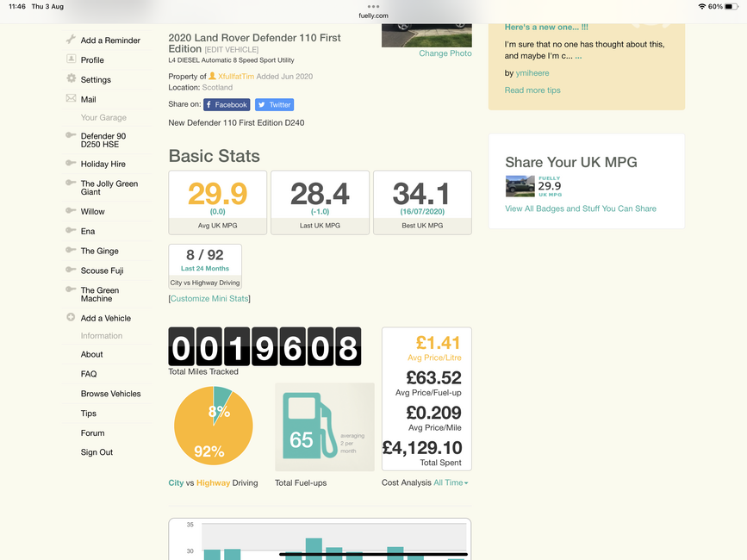Click the EDIT VEHICLE link

(232, 49)
